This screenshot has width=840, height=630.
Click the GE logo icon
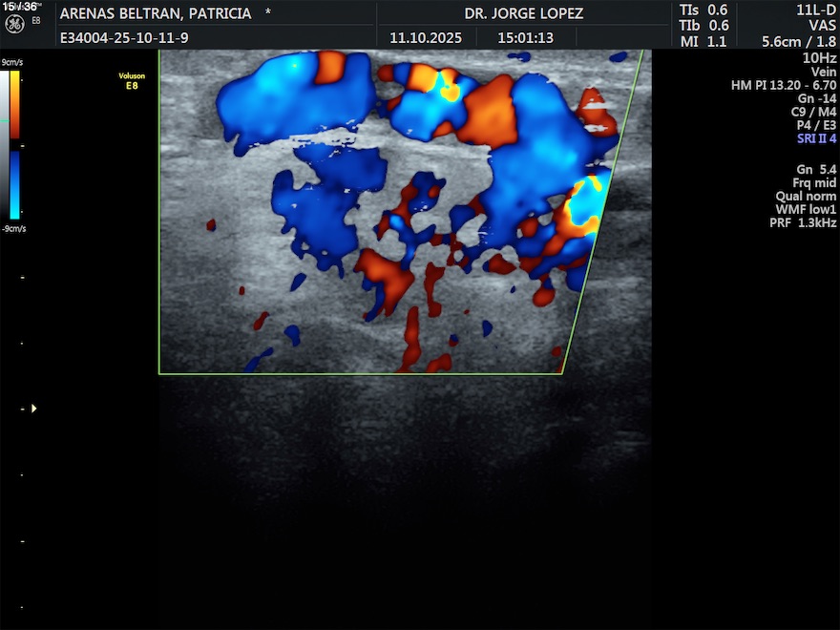click(x=14, y=21)
